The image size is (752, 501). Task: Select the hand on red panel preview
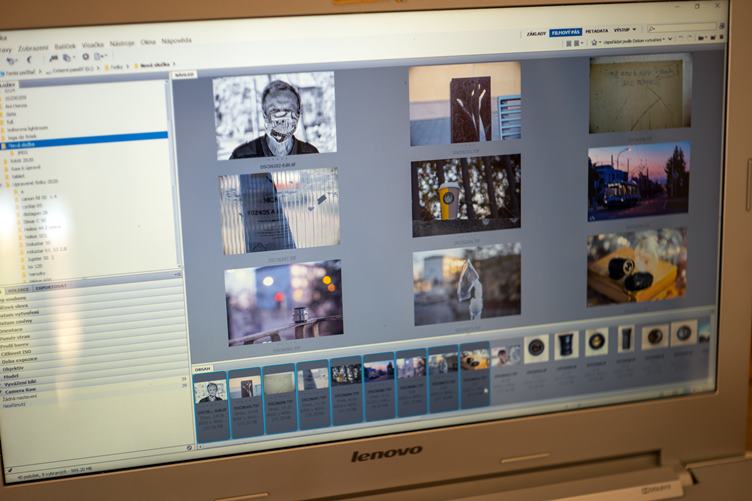465,103
